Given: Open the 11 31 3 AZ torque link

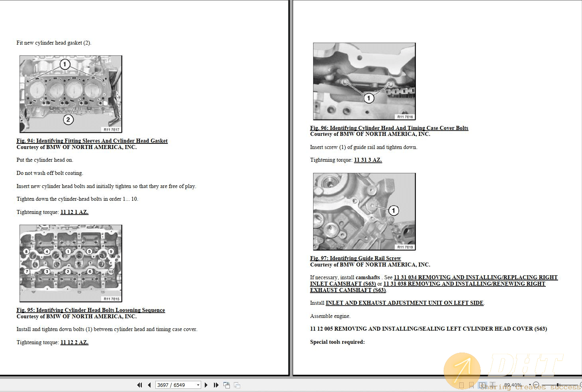Looking at the screenshot, I should pyautogui.click(x=368, y=160).
